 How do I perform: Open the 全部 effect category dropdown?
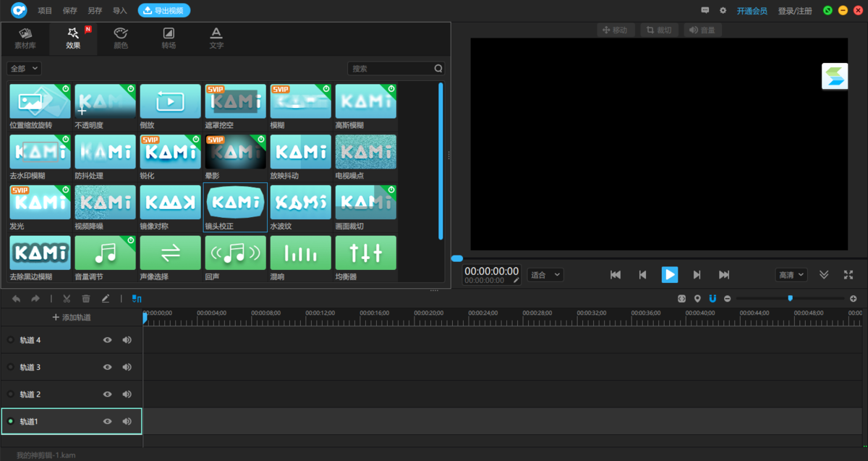(25, 68)
